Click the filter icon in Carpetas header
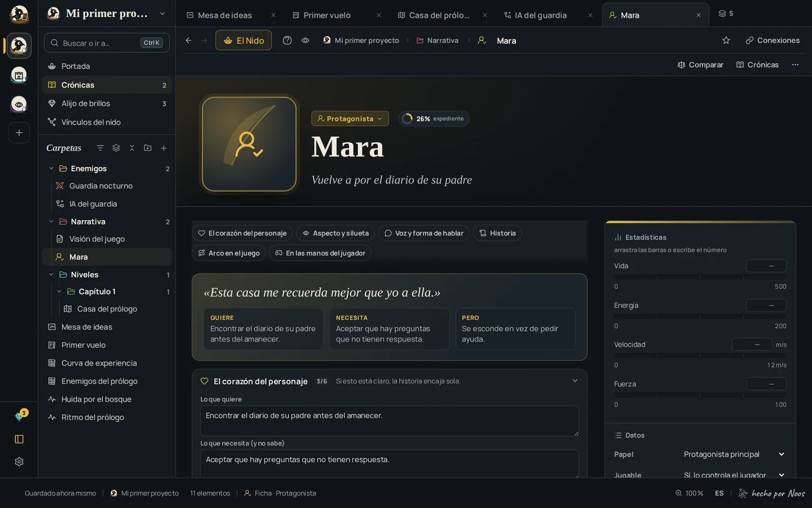Viewport: 812px width, 508px height. click(100, 148)
